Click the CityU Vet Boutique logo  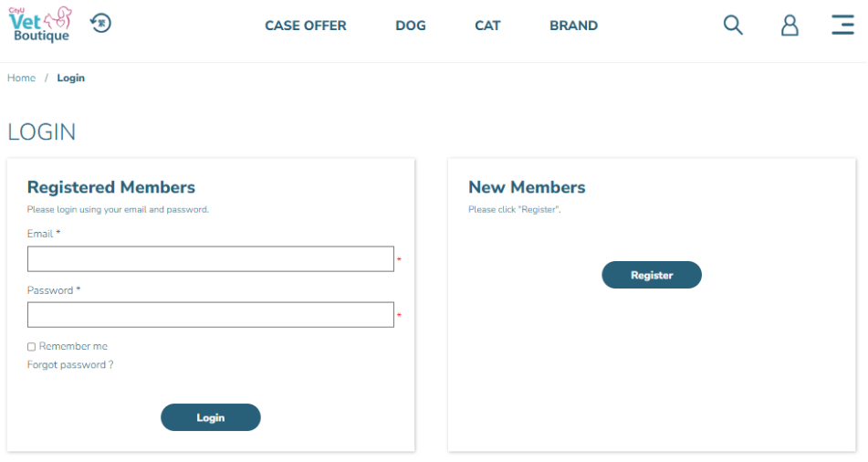tap(40, 25)
